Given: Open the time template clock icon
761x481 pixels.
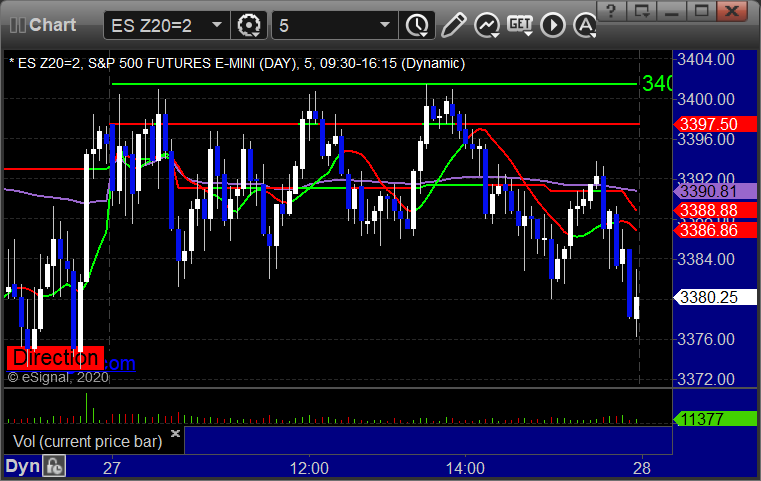Looking at the screenshot, I should point(417,25).
